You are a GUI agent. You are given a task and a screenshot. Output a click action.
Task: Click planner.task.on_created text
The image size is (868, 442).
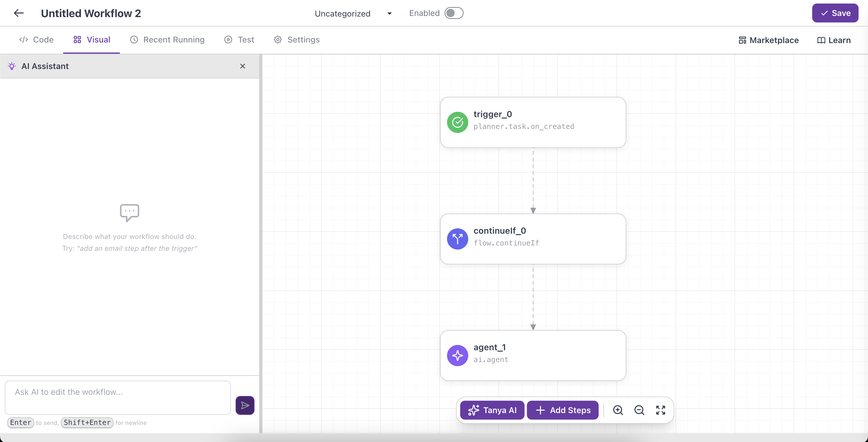[x=524, y=127]
